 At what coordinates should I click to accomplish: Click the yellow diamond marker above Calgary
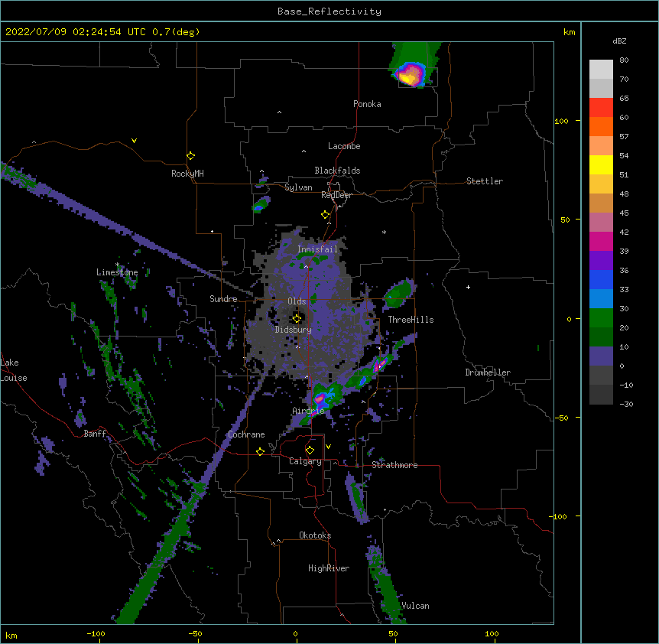pos(310,450)
